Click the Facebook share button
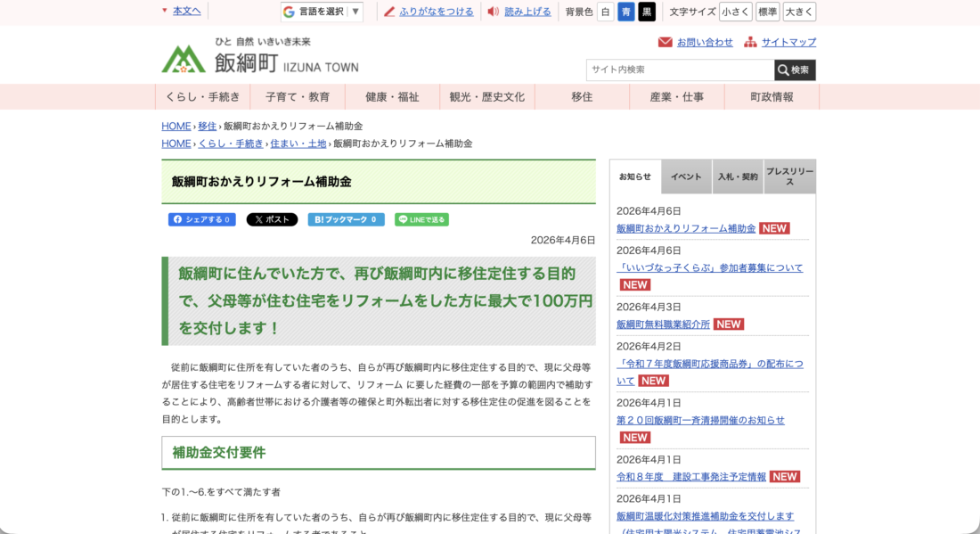The image size is (980, 534). pyautogui.click(x=202, y=219)
